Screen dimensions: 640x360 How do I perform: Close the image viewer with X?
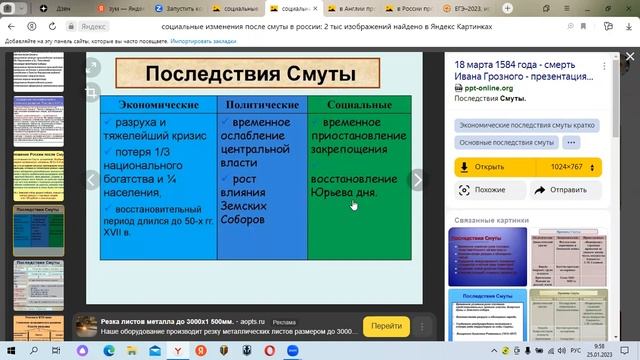tap(630, 57)
